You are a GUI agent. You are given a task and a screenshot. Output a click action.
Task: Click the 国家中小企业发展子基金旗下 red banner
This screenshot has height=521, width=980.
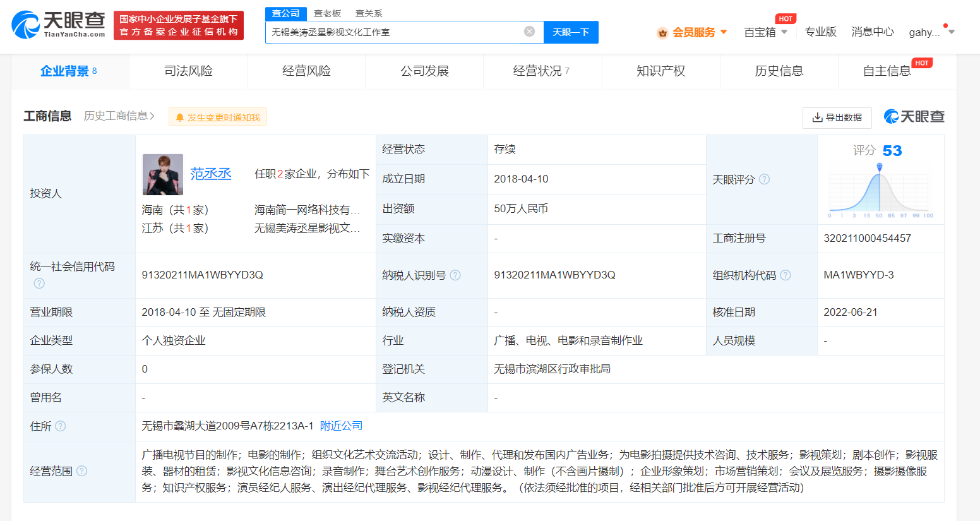pos(179,25)
